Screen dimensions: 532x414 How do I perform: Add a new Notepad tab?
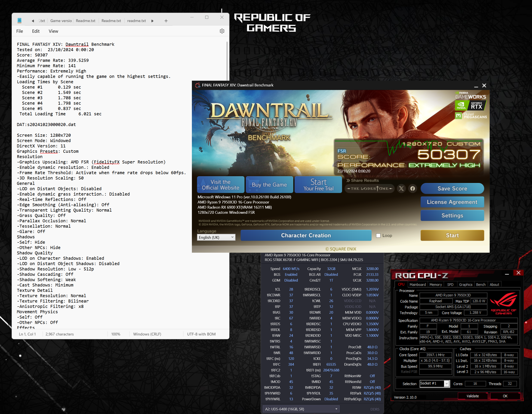click(x=166, y=21)
